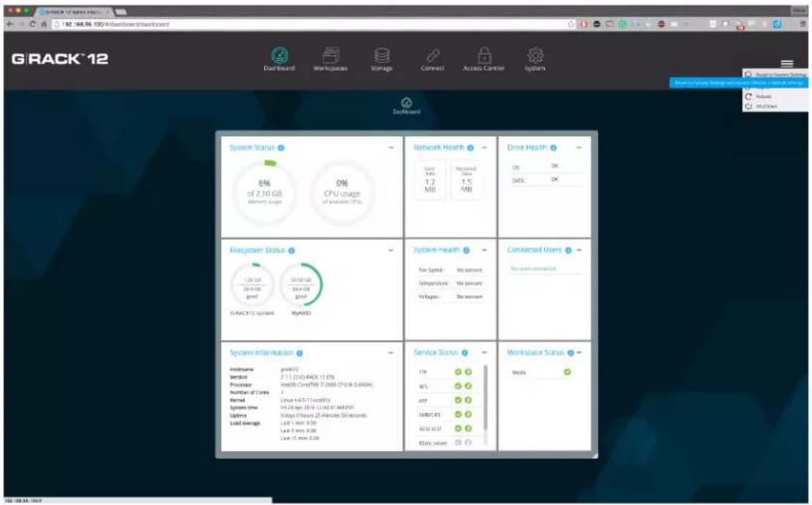Toggle the left green check in SMB/CIFS row
This screenshot has width=812, height=505.
(x=458, y=414)
